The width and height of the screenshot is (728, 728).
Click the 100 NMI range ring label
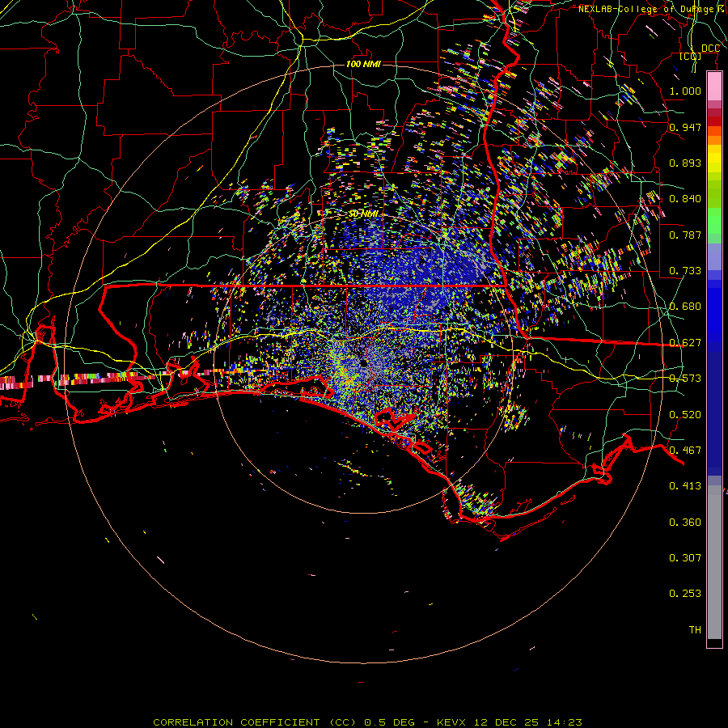click(x=363, y=64)
